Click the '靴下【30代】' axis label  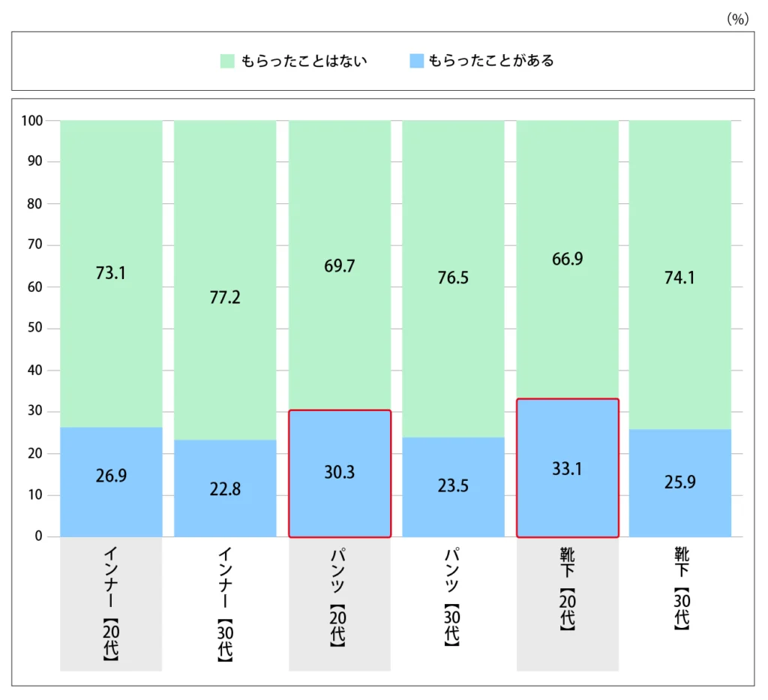682,588
